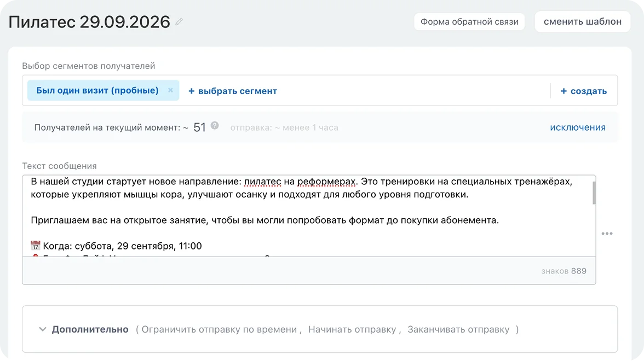Expand the Дополнительно section chevron
The height and width of the screenshot is (361, 644).
click(42, 329)
